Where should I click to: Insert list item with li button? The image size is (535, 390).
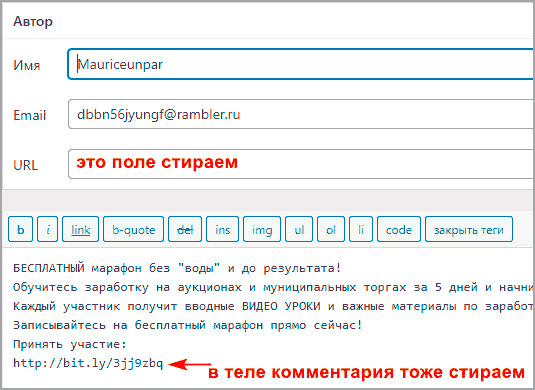361,229
